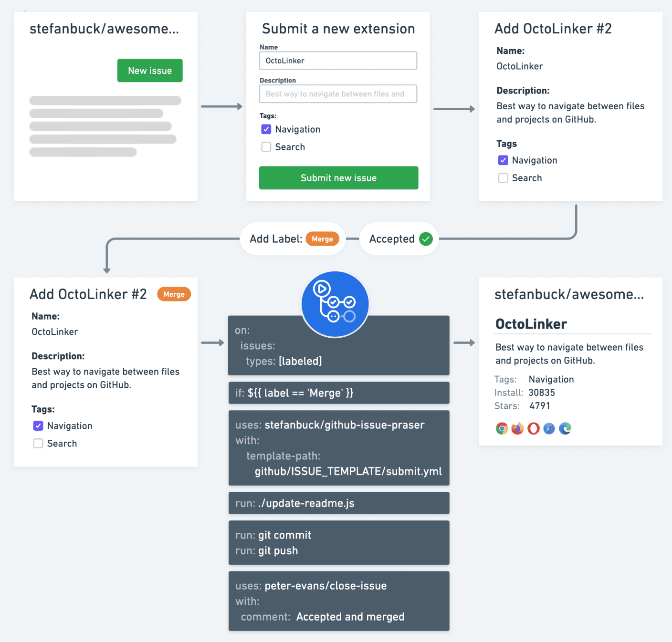Click 'run: git commit' line
Viewport: 672px width, 642px height.
tap(273, 535)
